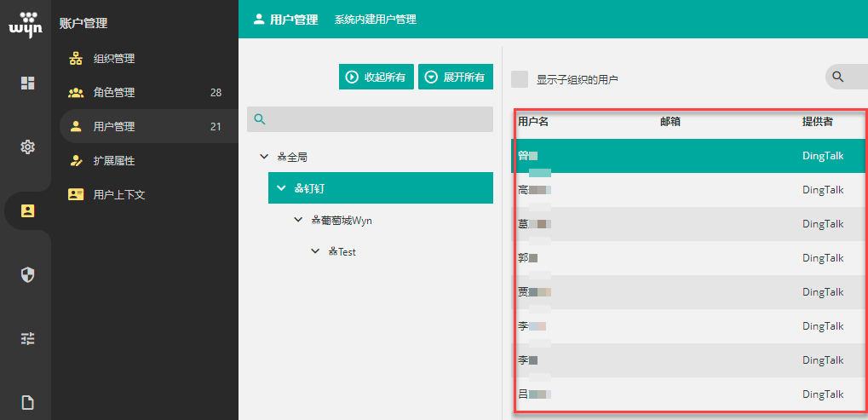Image resolution: width=868 pixels, height=420 pixels.
Task: Click the 展开所有 button
Action: pyautogui.click(x=455, y=77)
